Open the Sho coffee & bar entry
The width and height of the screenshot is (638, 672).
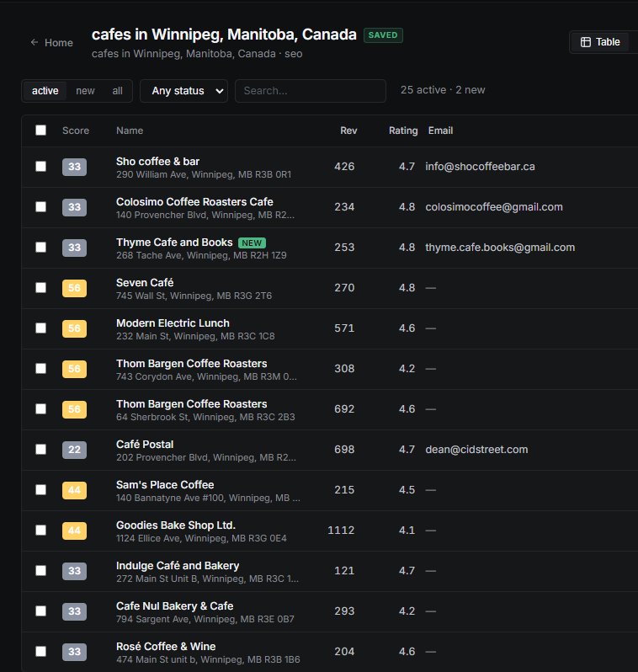[x=157, y=162]
